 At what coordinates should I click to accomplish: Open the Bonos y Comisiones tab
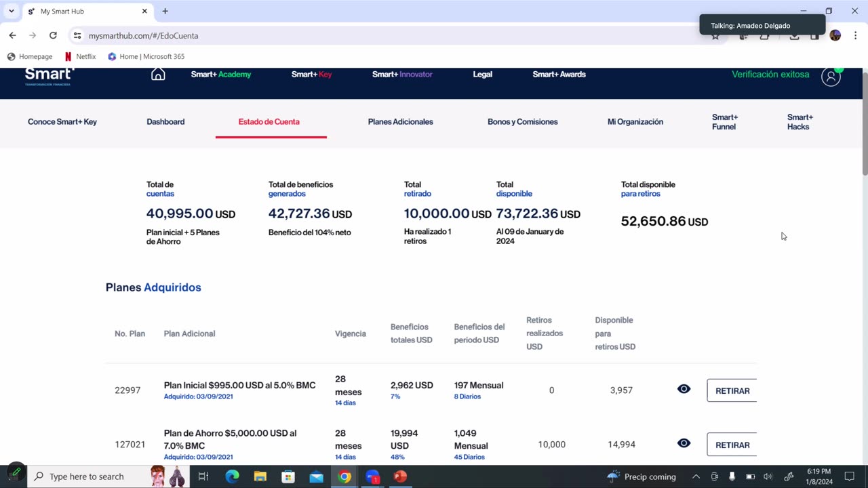523,122
